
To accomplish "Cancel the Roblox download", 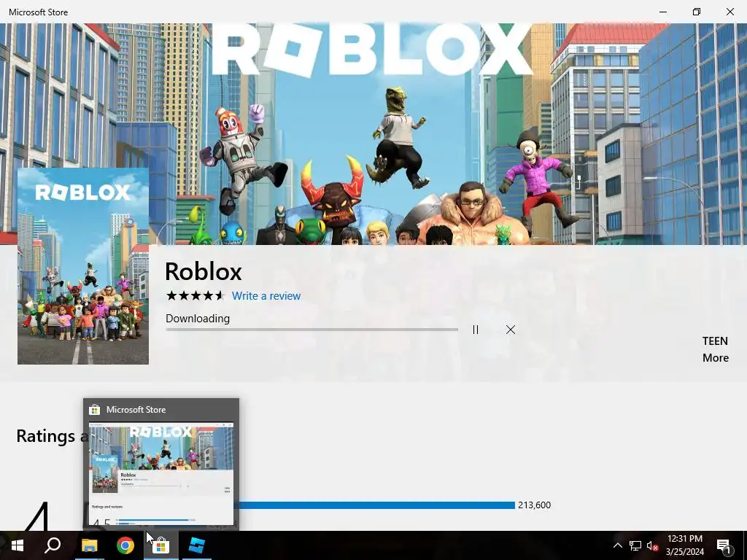I will [x=511, y=330].
